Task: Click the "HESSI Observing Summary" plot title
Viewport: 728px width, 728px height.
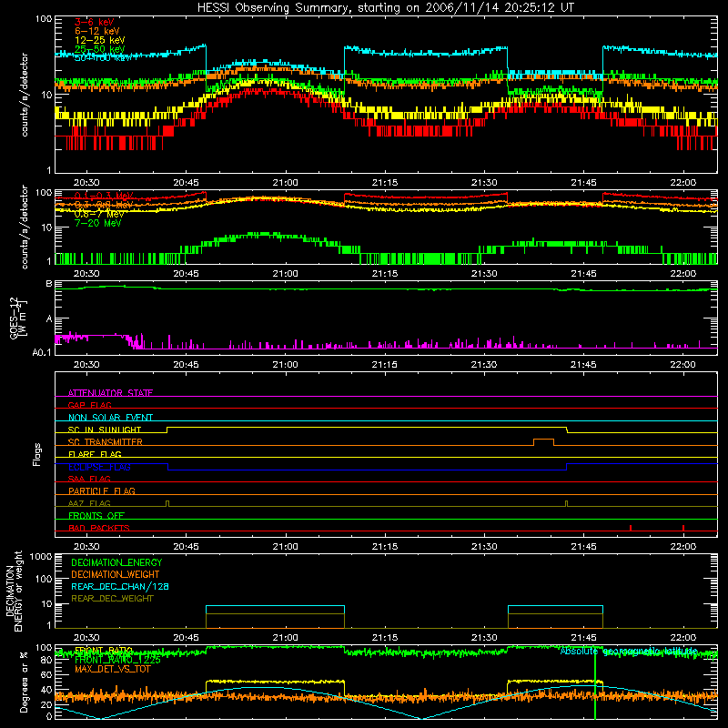Action: pyautogui.click(x=385, y=8)
